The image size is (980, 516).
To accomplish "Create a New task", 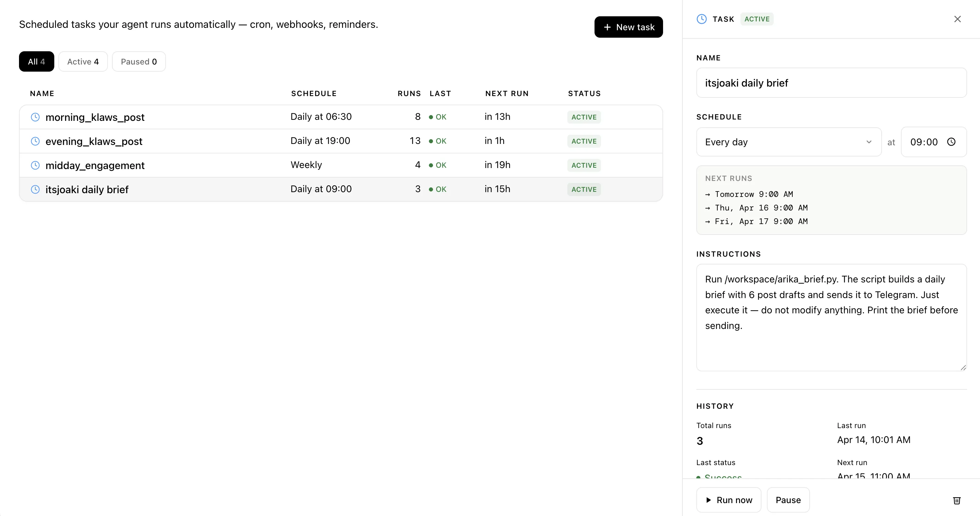I will 628,27.
